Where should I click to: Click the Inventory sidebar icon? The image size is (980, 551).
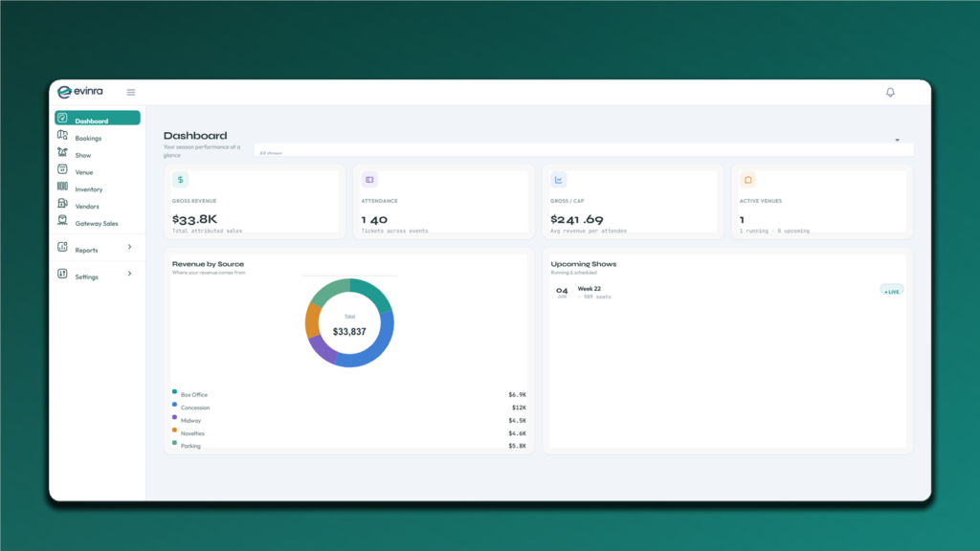click(62, 187)
